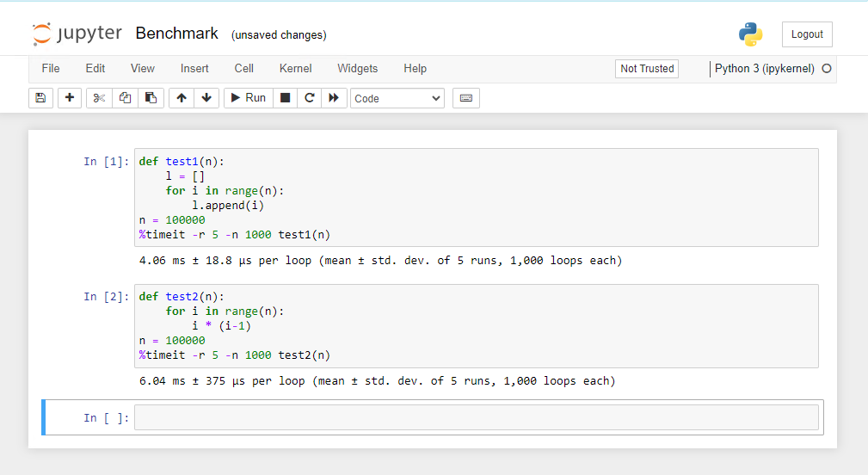Insert a cell below with plus icon
Image resolution: width=868 pixels, height=475 pixels.
click(x=70, y=98)
